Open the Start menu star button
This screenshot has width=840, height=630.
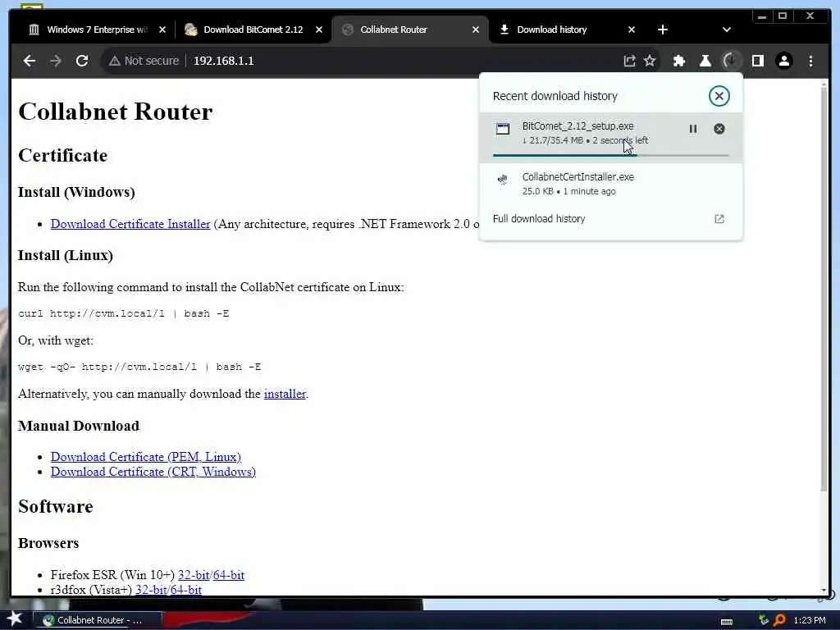click(x=15, y=619)
